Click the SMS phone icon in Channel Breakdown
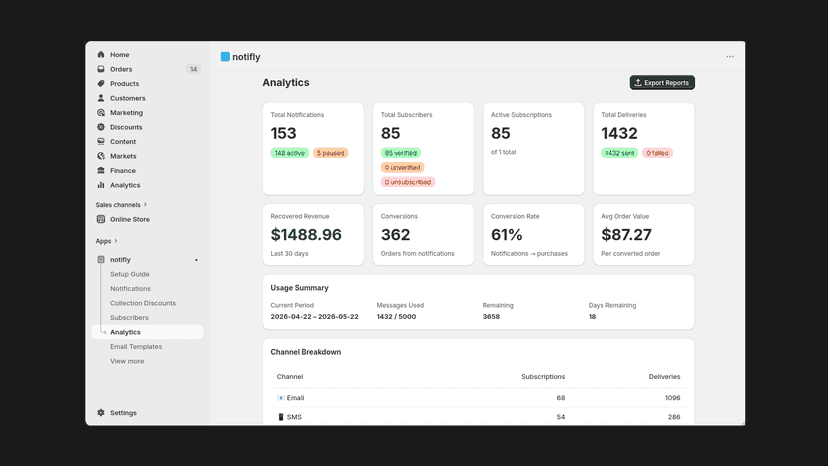 point(280,417)
